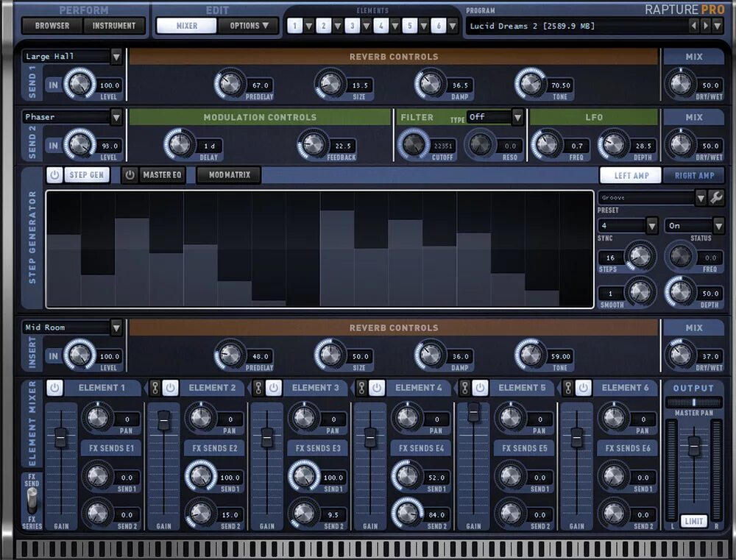The height and width of the screenshot is (560, 736).
Task: Click the link icon beside Element 3
Action: (258, 389)
